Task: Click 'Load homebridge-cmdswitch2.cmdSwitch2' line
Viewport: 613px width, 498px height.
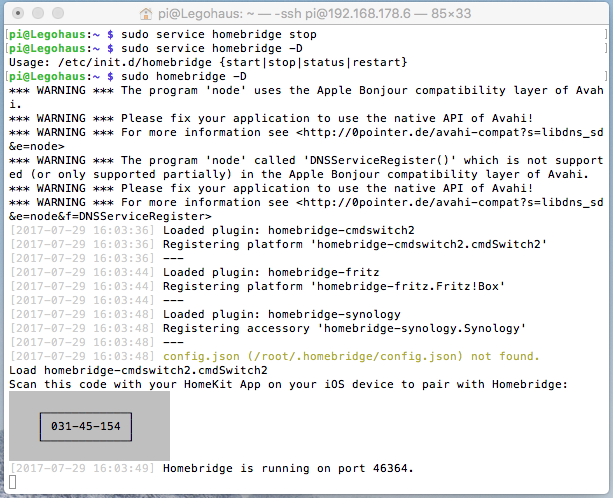Action: pos(138,371)
